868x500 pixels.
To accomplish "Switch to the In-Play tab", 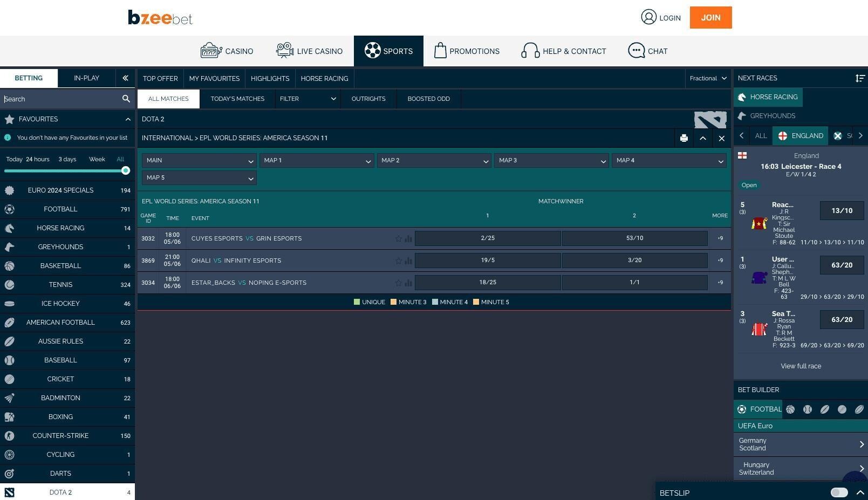I will pyautogui.click(x=86, y=78).
